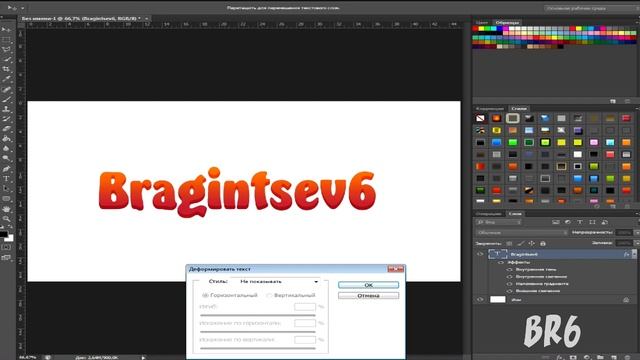Apply the 'no style' swatch in Styles panel
Screen dimensions: 640x360
[480, 118]
